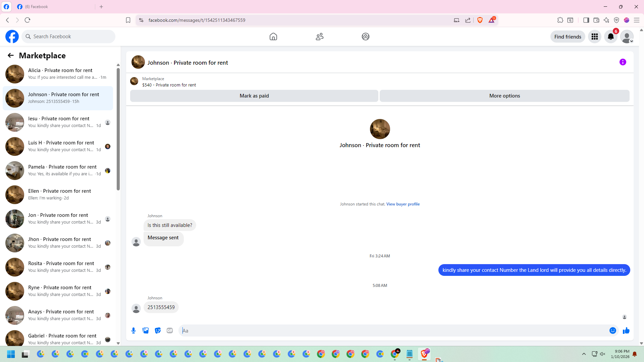Open the GIF picker icon
Viewport: 644px width, 362px height.
[170, 330]
